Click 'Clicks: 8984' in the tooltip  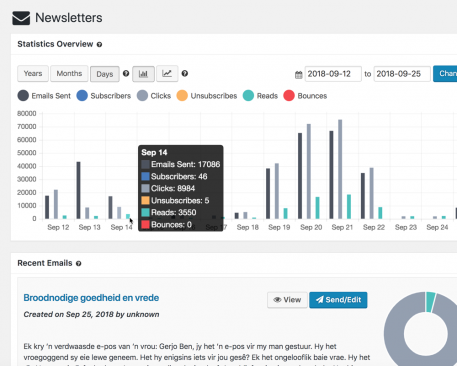173,188
